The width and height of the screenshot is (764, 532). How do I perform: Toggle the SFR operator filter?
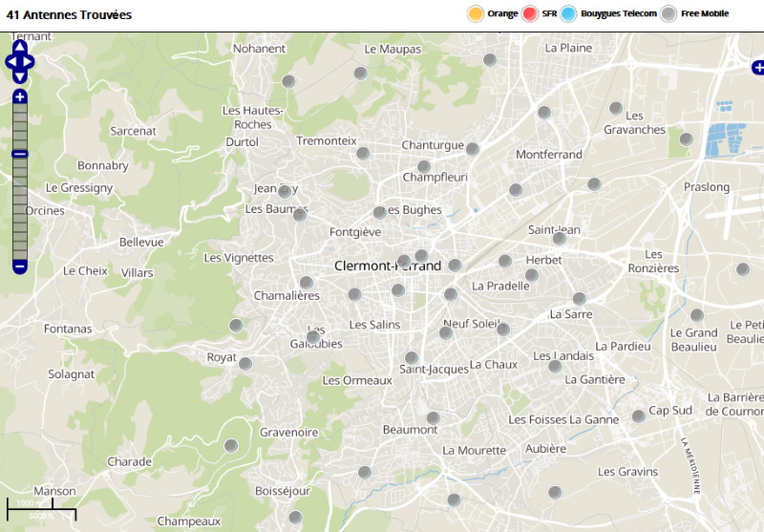[x=530, y=13]
